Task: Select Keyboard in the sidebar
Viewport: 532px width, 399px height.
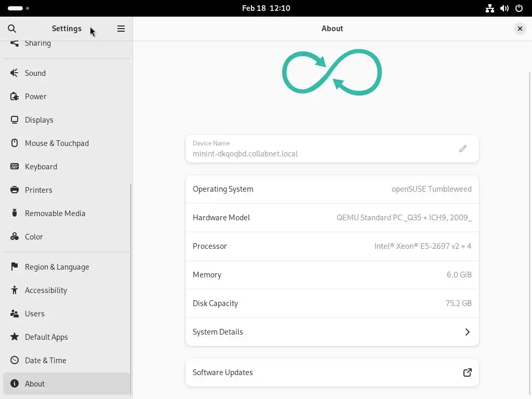Action: pyautogui.click(x=66, y=167)
